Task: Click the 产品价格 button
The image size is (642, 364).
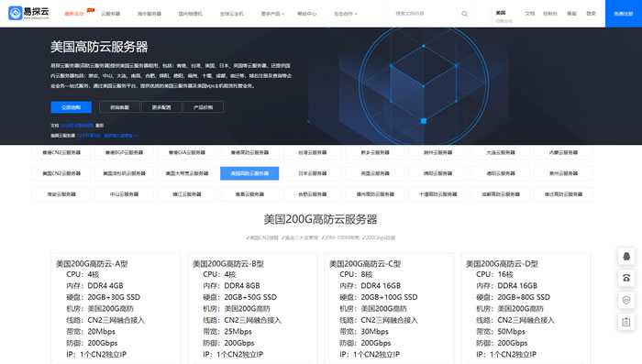Action: tap(203, 107)
